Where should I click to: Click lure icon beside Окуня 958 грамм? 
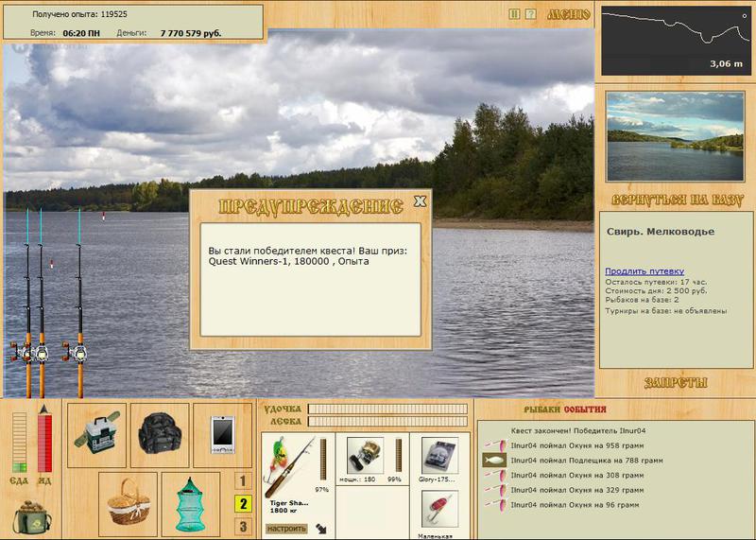[x=494, y=445]
